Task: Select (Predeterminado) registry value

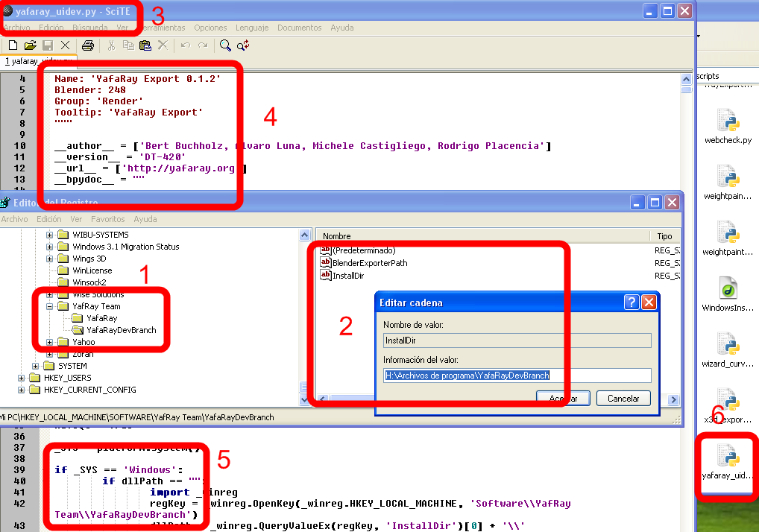Action: coord(364,250)
